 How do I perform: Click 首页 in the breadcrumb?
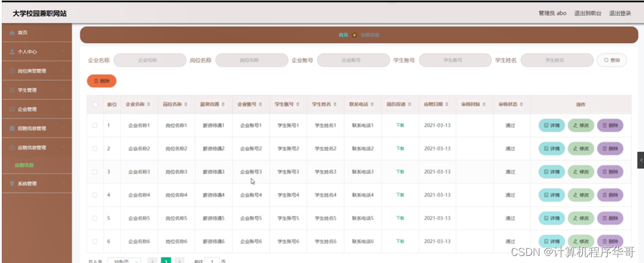(343, 35)
